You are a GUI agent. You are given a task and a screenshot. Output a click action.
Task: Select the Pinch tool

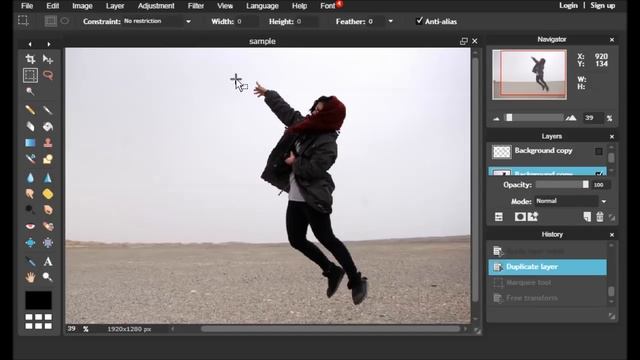tap(48, 243)
